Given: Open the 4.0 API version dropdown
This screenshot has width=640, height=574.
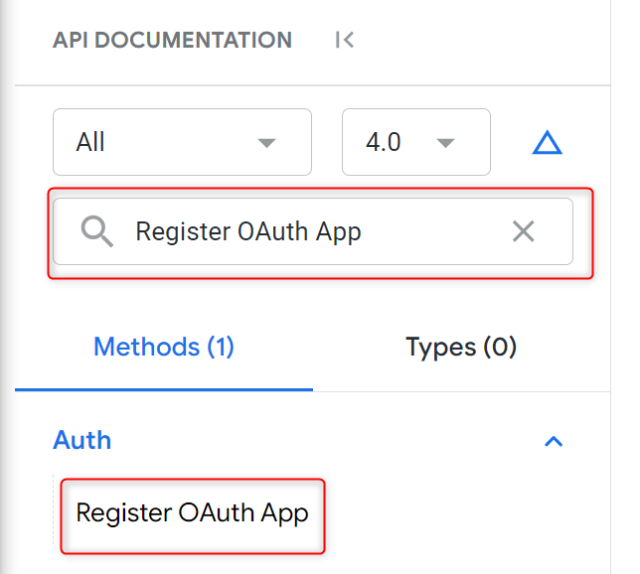Looking at the screenshot, I should tap(415, 142).
